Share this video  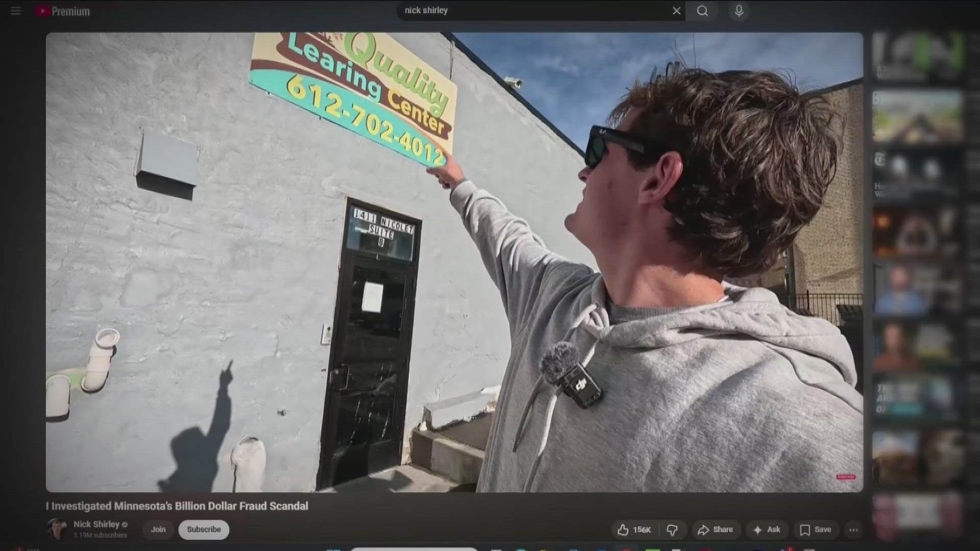(x=715, y=530)
